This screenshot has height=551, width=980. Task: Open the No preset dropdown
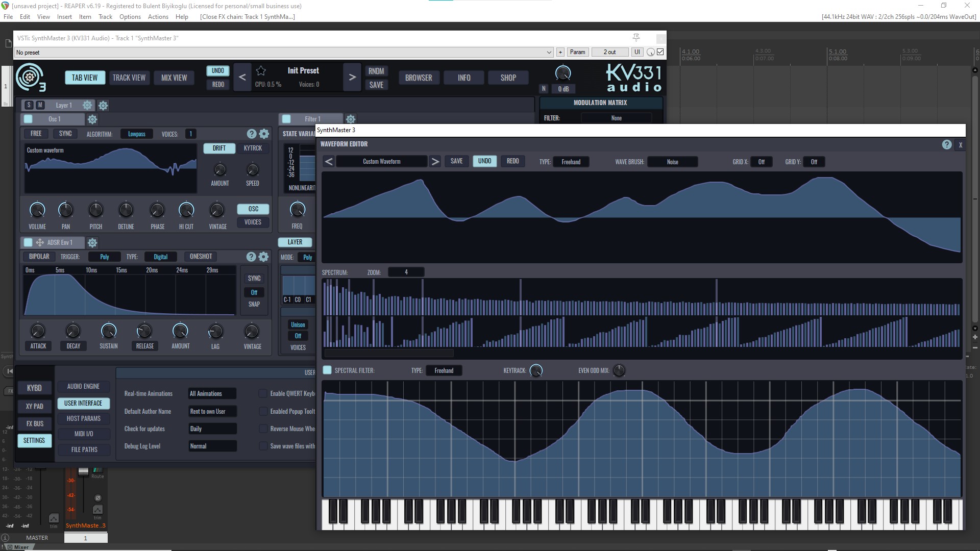[284, 52]
